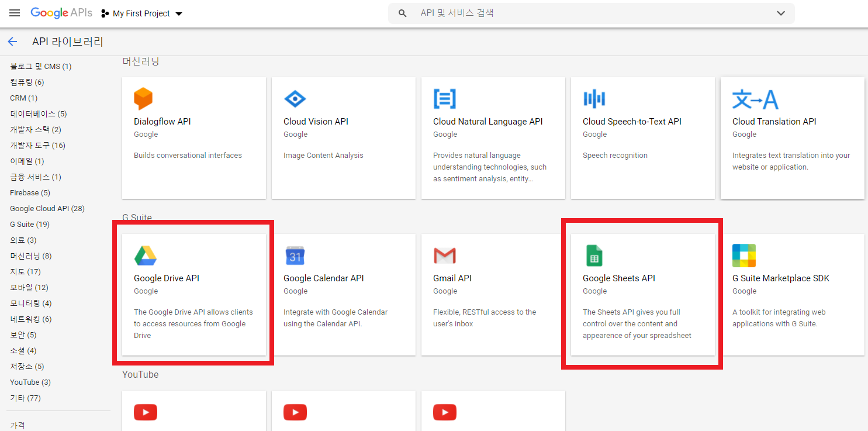Filter by 개발자 스택 (2) category
The height and width of the screenshot is (431, 868).
coord(36,130)
